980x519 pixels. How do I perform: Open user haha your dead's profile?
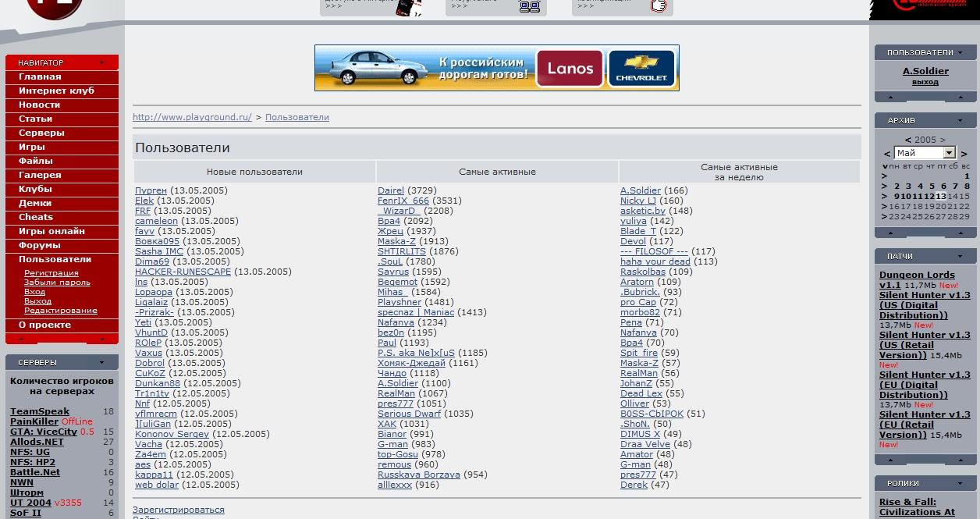tap(655, 261)
